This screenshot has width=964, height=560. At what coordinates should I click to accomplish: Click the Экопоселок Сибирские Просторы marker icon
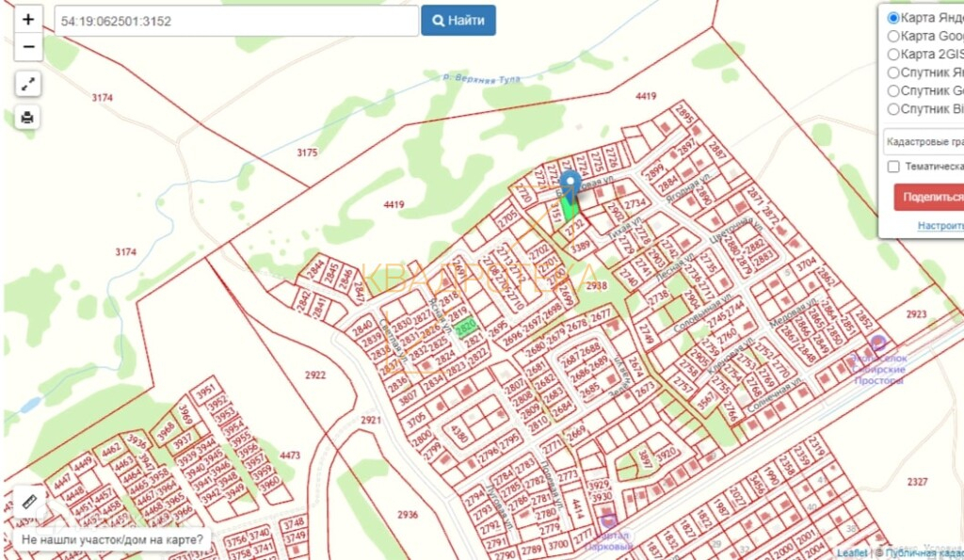(878, 343)
